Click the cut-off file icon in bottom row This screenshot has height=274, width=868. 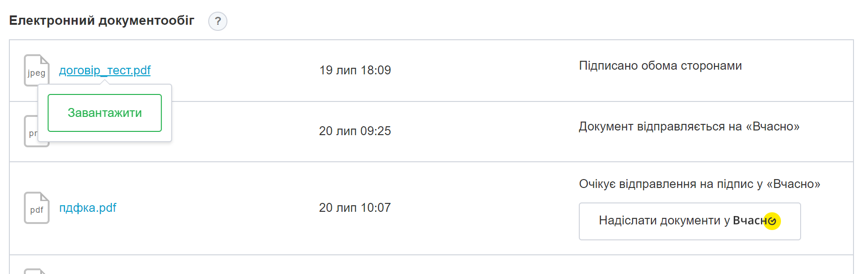36,271
